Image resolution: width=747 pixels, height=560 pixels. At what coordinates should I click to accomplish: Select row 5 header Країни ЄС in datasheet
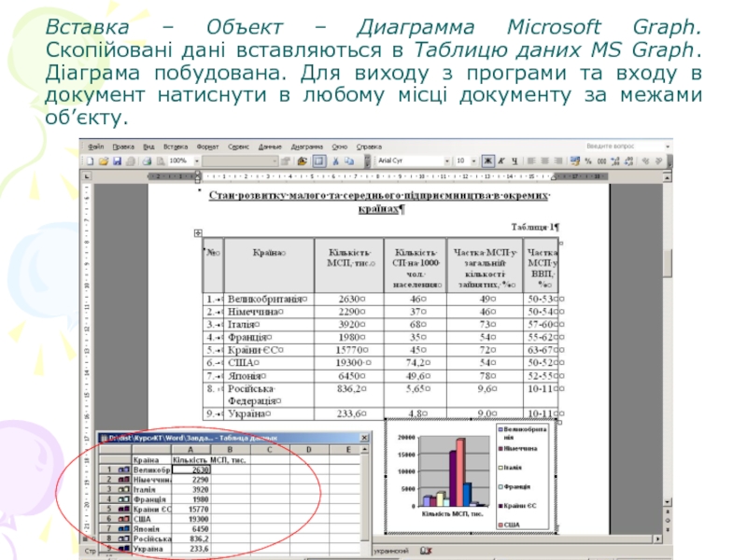pyautogui.click(x=115, y=509)
